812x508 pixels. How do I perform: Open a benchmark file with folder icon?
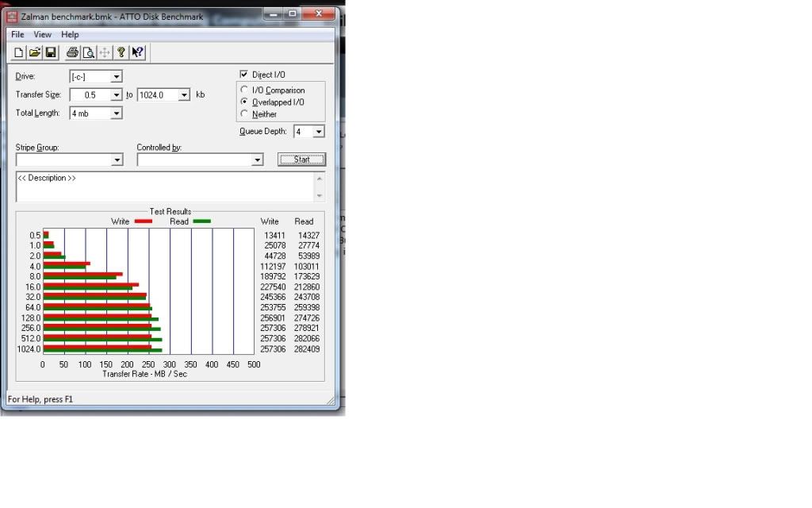tap(35, 52)
